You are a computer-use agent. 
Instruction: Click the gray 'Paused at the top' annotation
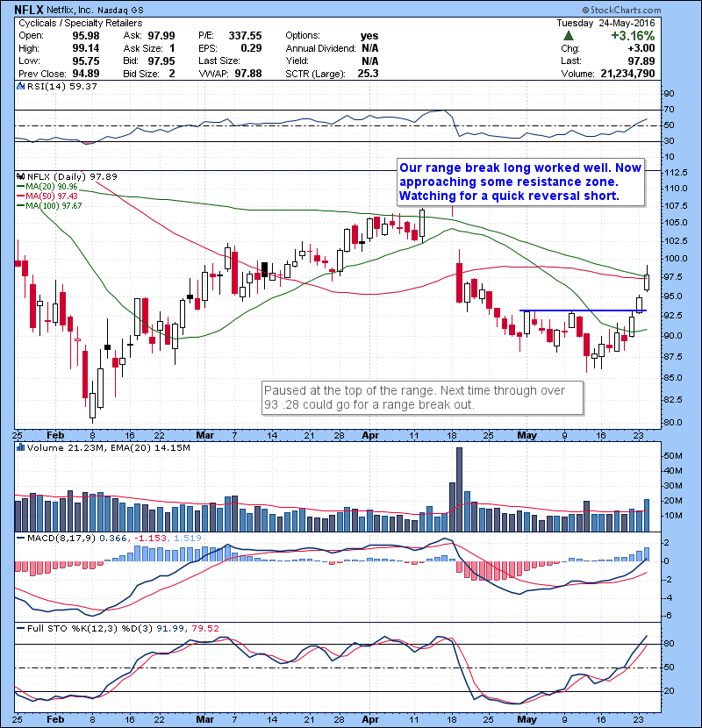(422, 398)
